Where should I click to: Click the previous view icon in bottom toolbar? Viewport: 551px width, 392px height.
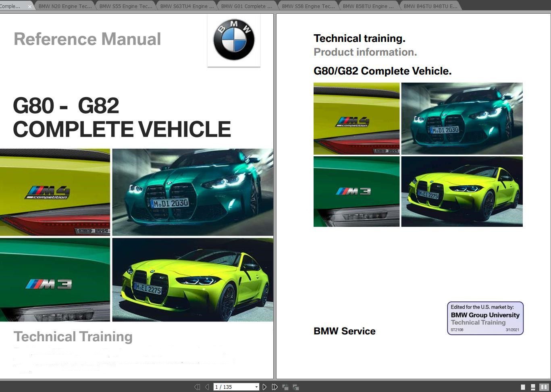[285, 387]
